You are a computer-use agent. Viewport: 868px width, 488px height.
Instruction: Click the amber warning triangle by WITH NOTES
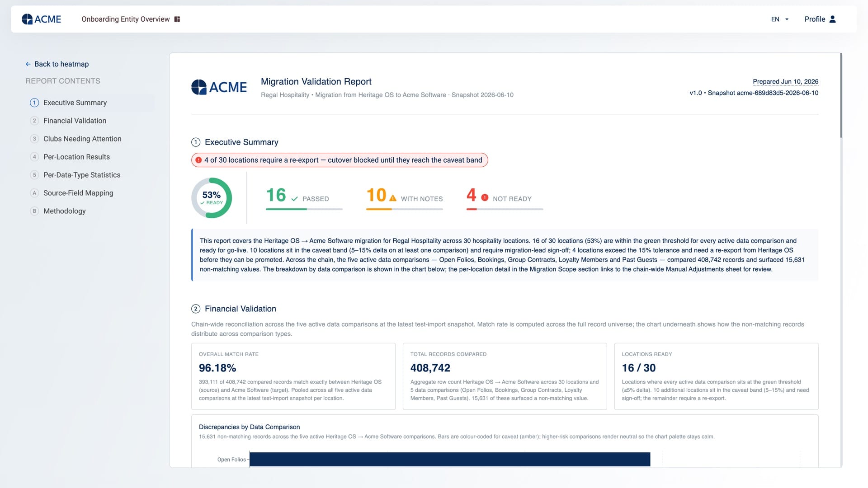[x=393, y=198]
